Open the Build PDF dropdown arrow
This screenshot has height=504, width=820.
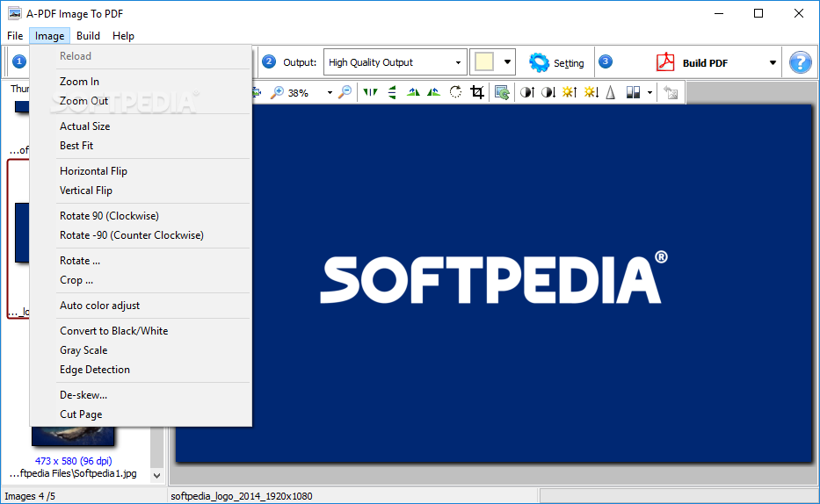point(773,62)
